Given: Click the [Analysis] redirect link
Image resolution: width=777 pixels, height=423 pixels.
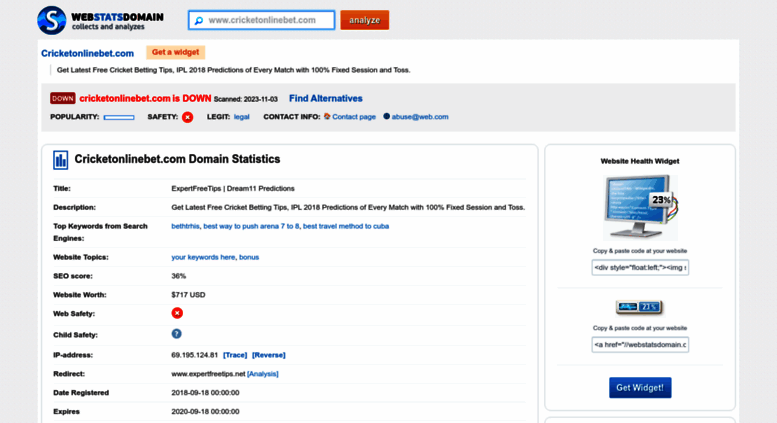Looking at the screenshot, I should point(263,374).
